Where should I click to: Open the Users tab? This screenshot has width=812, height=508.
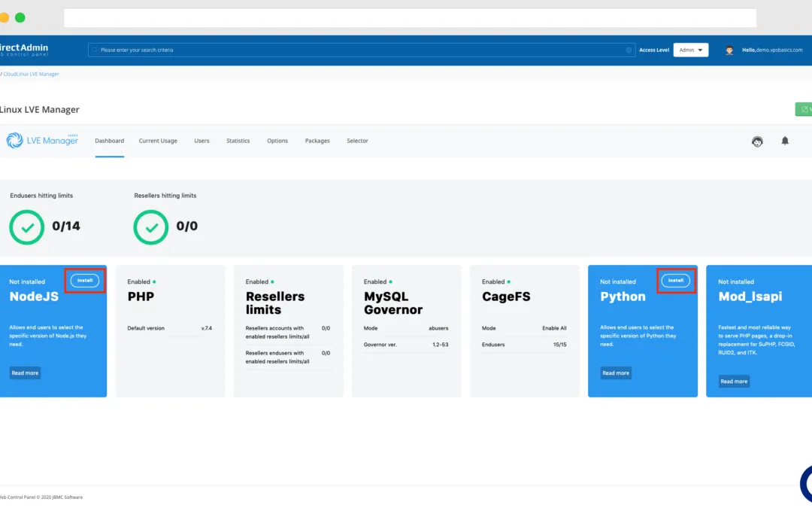201,141
